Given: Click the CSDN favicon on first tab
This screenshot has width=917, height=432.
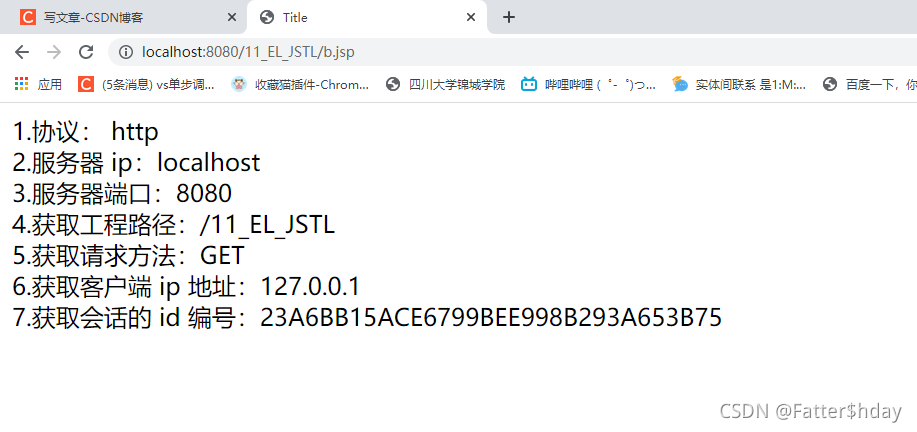Looking at the screenshot, I should (27, 18).
